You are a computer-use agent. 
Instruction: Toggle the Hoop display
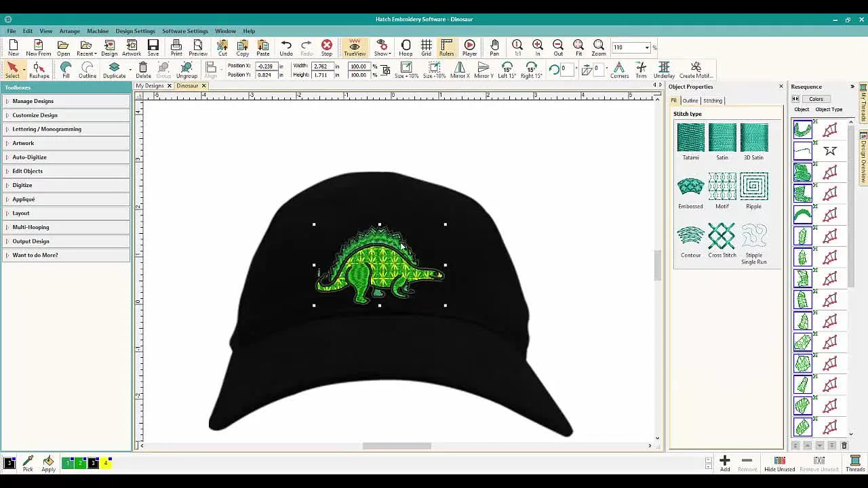(406, 47)
